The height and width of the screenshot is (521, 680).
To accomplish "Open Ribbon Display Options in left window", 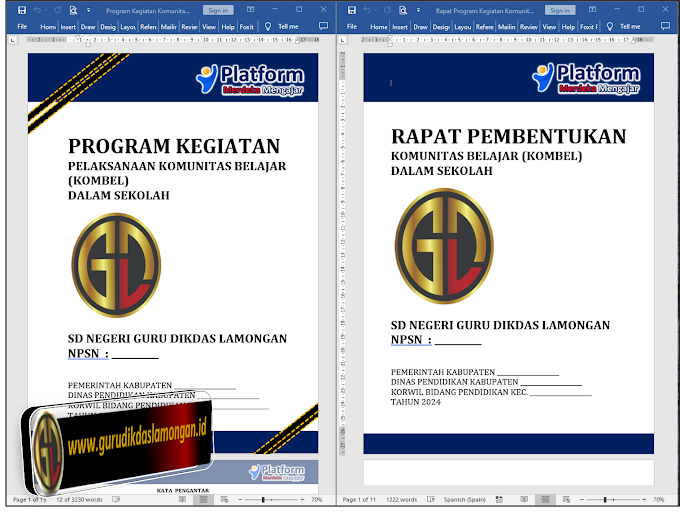I will (251, 10).
